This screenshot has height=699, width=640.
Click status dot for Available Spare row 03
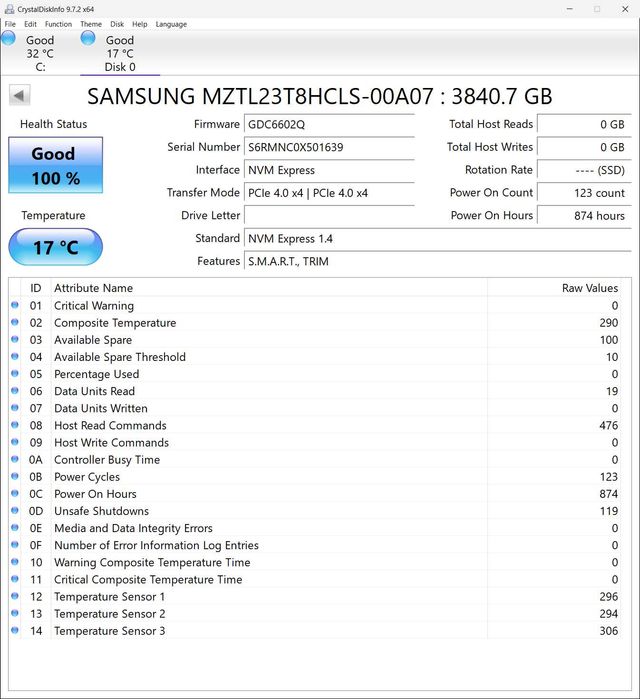15,339
